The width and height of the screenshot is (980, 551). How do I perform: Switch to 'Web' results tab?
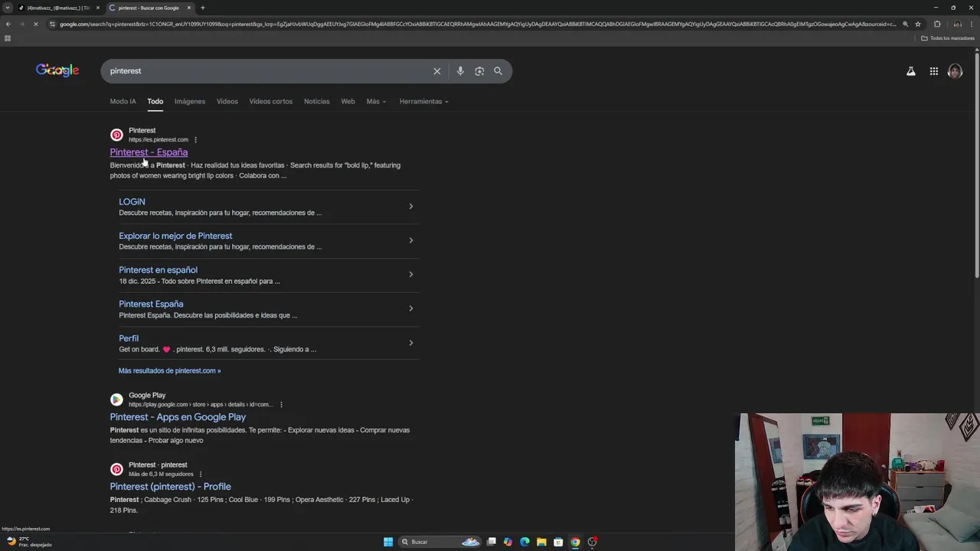[x=348, y=101]
